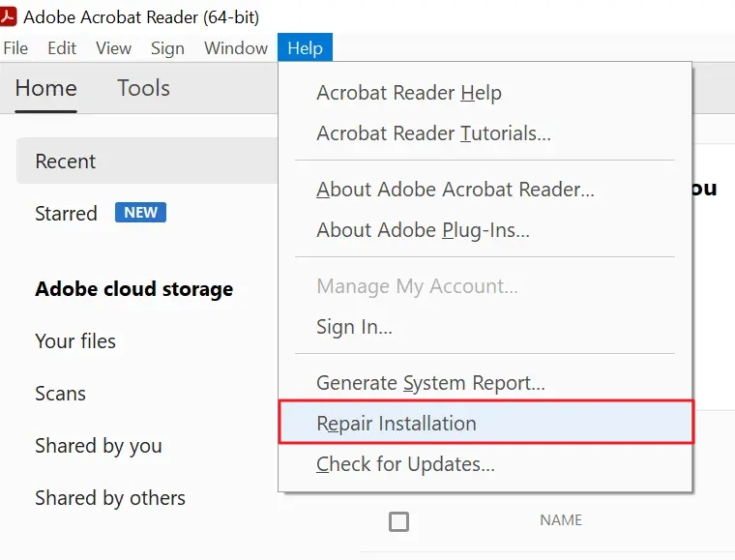Choose Acrobat Reader Help

click(x=485, y=93)
